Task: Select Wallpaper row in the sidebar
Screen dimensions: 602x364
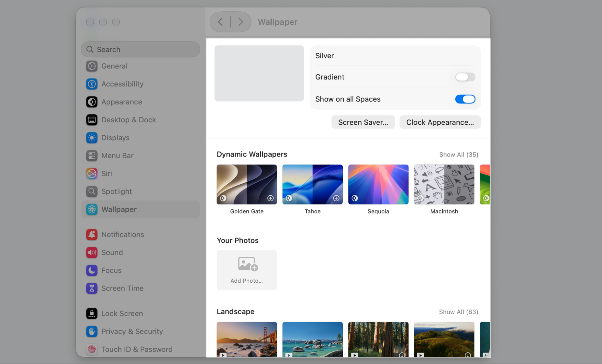Action: click(140, 209)
